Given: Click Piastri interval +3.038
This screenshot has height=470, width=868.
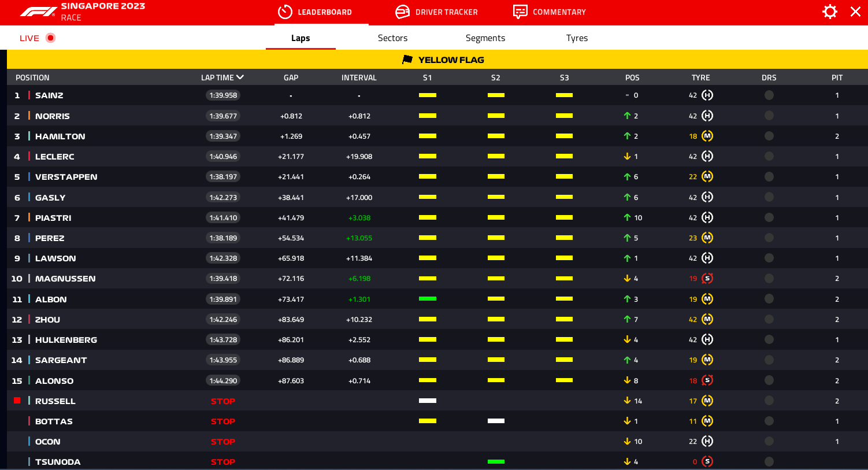Looking at the screenshot, I should [x=359, y=218].
